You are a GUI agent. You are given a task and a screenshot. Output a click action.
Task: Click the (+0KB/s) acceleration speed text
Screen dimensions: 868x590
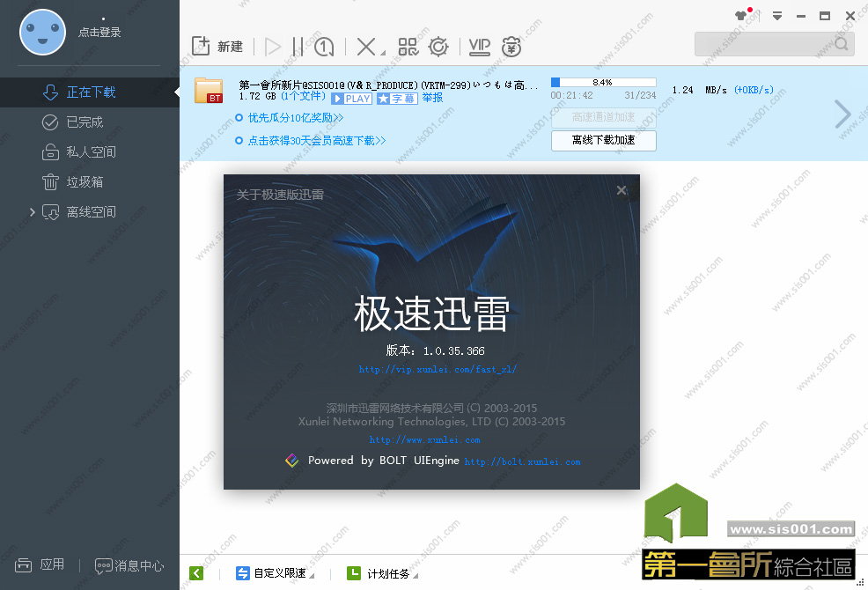click(754, 90)
